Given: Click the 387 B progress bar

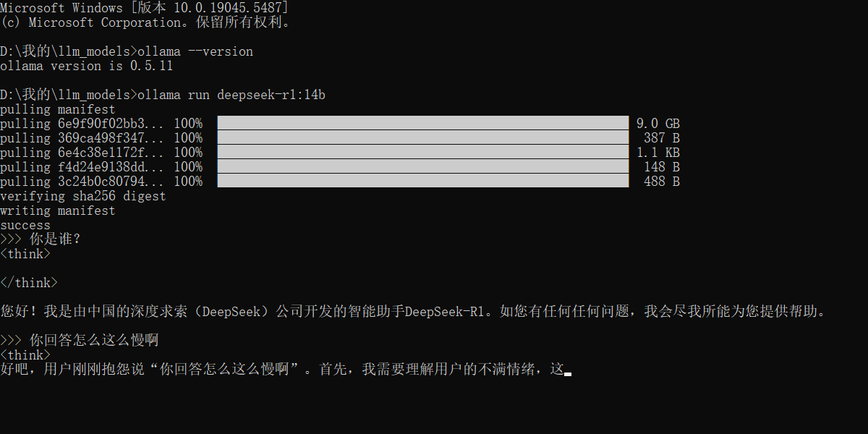Looking at the screenshot, I should point(423,137).
